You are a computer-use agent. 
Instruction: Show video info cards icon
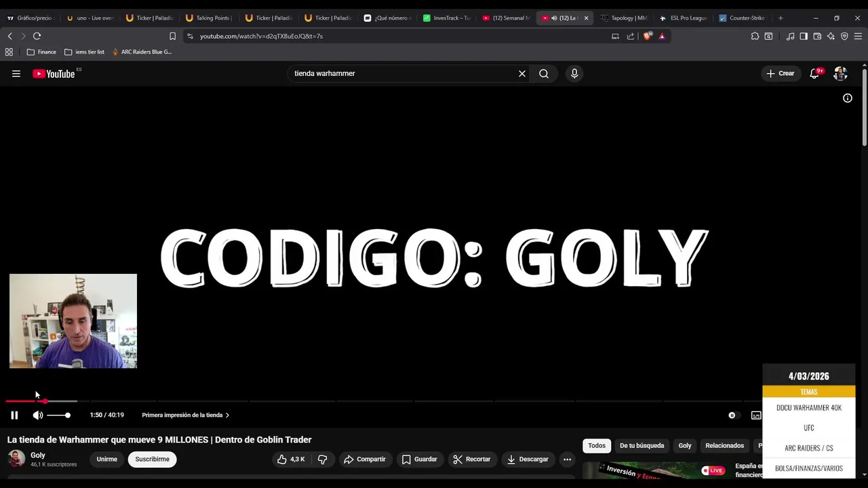pos(848,98)
